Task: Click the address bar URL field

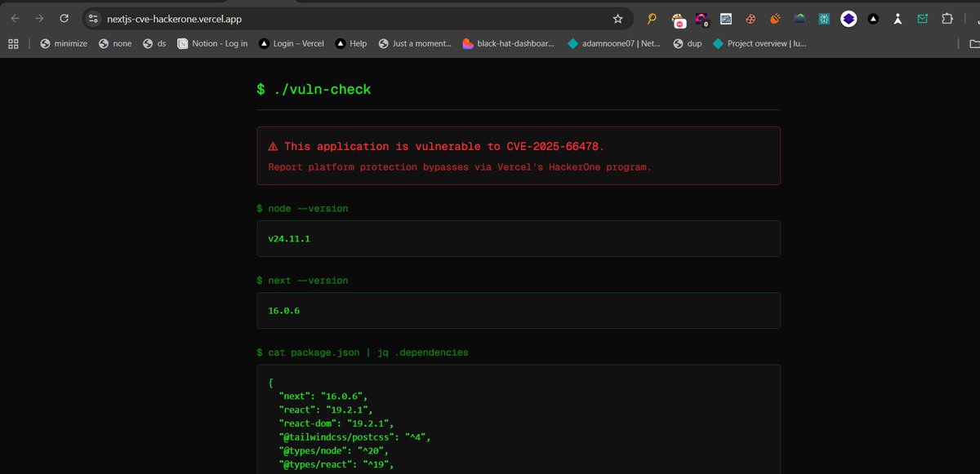Action: point(357,18)
